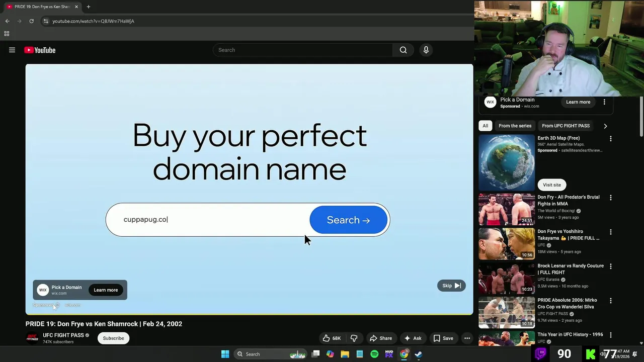
Task: Open the apps grid in bookmarks bar
Action: (7, 34)
